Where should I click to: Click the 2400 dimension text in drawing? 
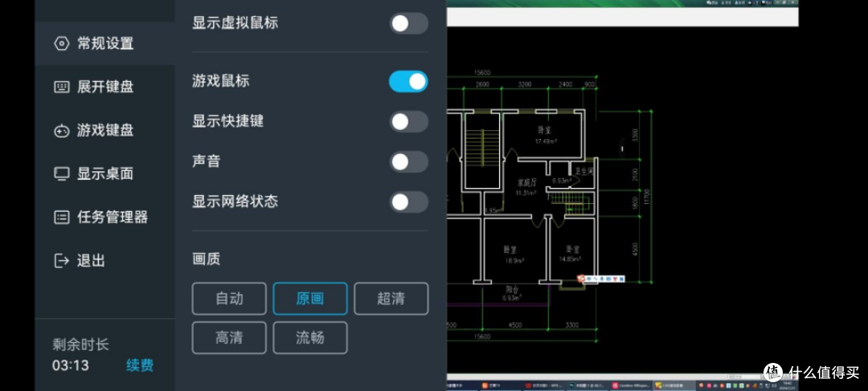(x=565, y=84)
